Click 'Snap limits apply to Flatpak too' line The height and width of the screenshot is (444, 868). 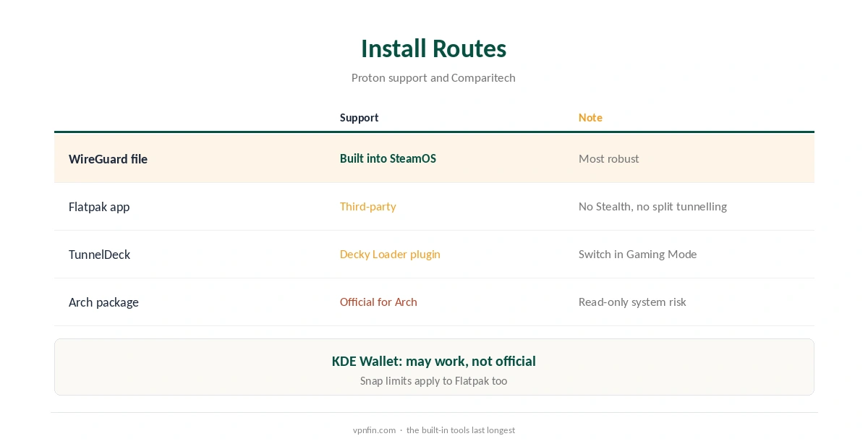(433, 380)
